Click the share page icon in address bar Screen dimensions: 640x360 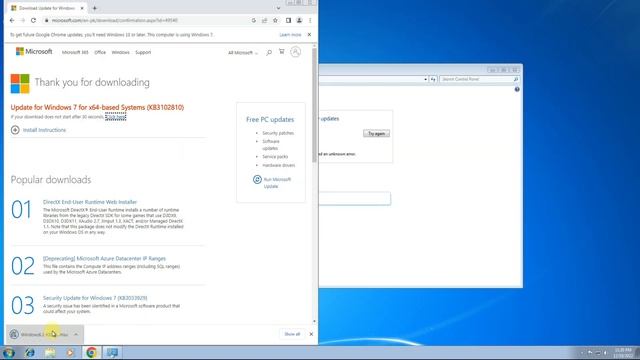[264, 20]
